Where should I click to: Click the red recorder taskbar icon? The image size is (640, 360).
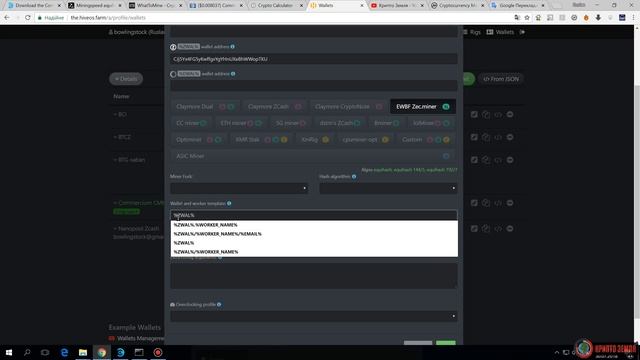coord(158,352)
